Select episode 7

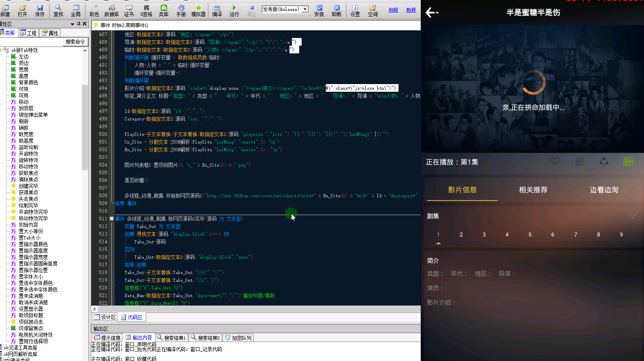tap(575, 234)
